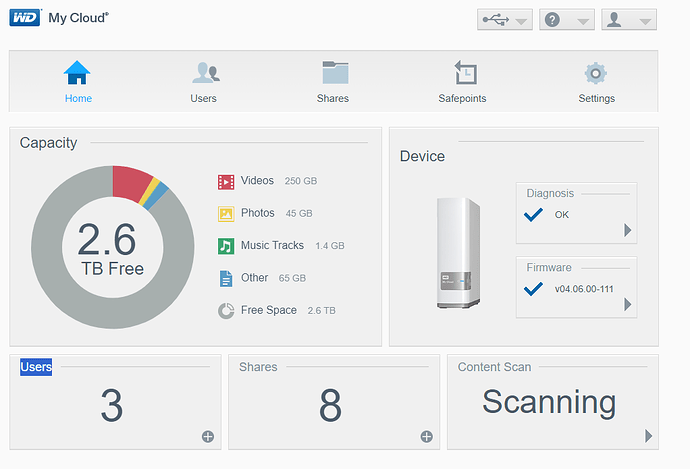Image resolution: width=690 pixels, height=469 pixels.
Task: Open the USB devices dropdown
Action: point(505,20)
